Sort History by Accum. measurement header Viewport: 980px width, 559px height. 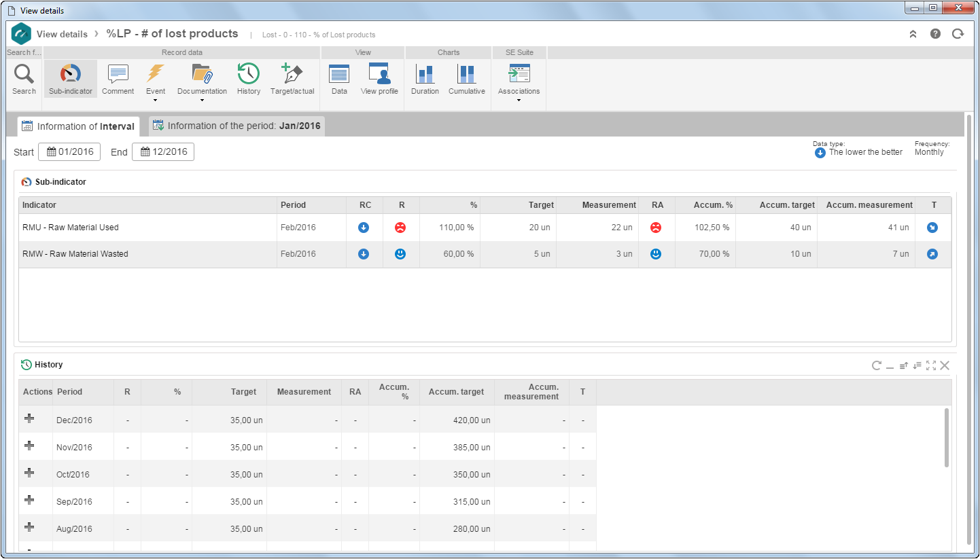[531, 392]
